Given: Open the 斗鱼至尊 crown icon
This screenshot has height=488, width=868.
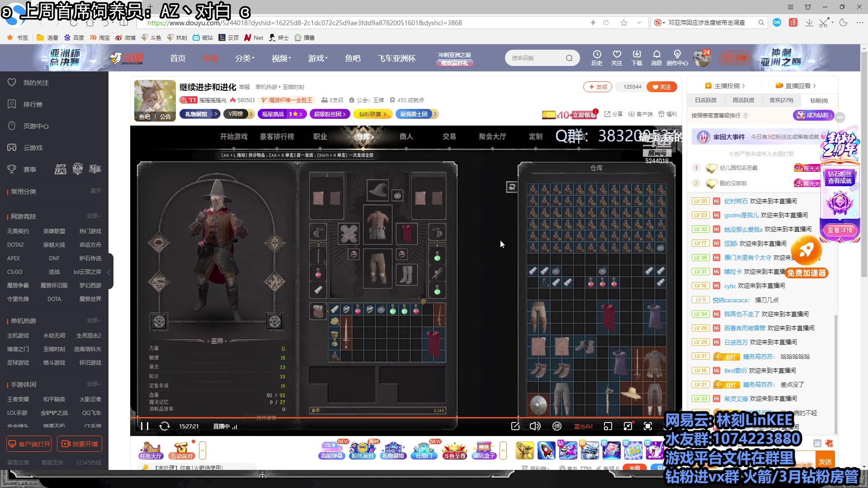Looking at the screenshot, I should [454, 450].
